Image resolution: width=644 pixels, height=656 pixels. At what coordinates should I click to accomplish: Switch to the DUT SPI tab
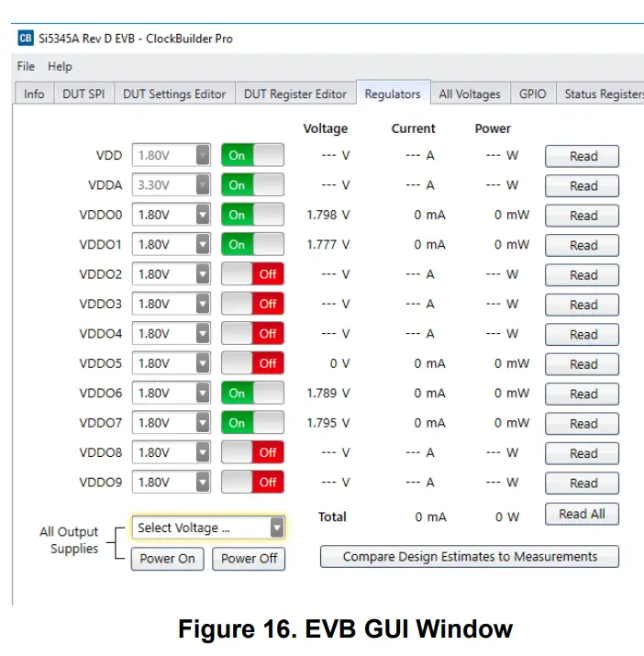point(83,94)
